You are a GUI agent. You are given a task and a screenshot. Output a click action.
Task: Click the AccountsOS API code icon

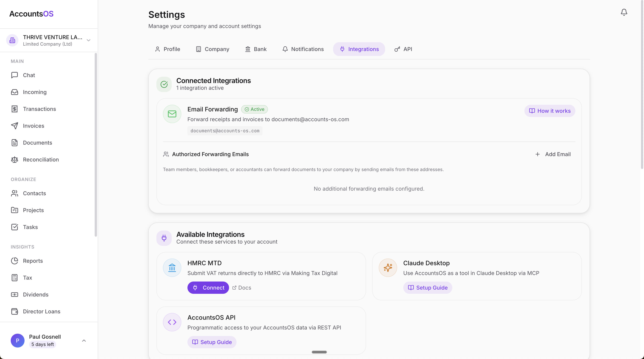click(x=172, y=322)
